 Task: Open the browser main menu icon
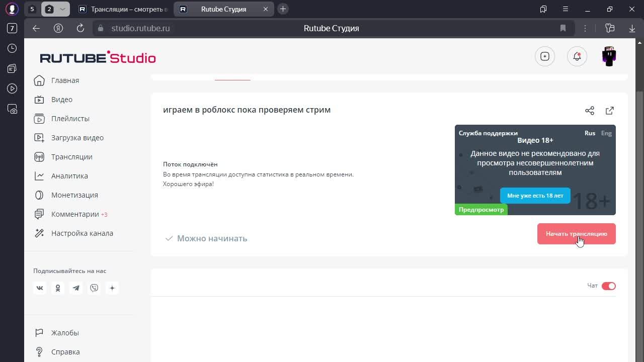(x=566, y=9)
